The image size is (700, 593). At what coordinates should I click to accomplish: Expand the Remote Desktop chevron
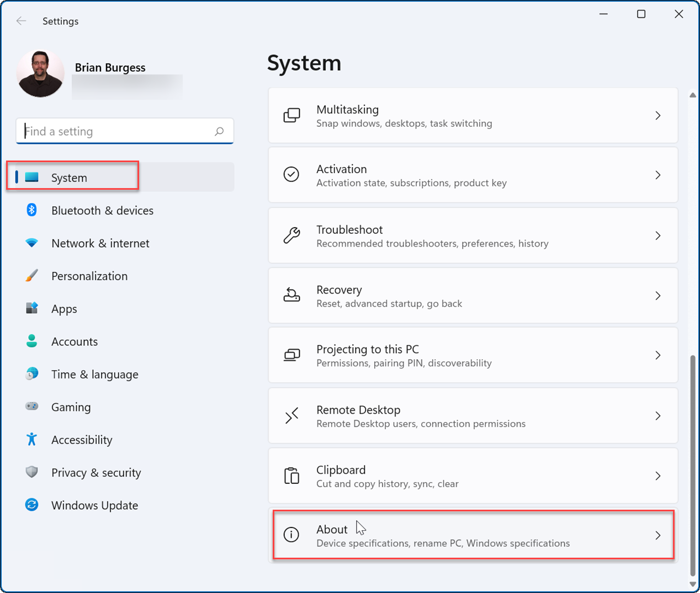658,415
